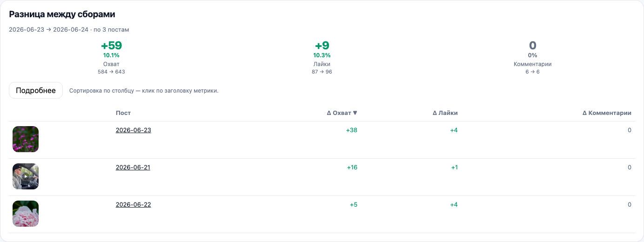Image resolution: width=644 pixels, height=242 pixels.
Task: Click the 584 → 643 reach range text
Action: 111,72
